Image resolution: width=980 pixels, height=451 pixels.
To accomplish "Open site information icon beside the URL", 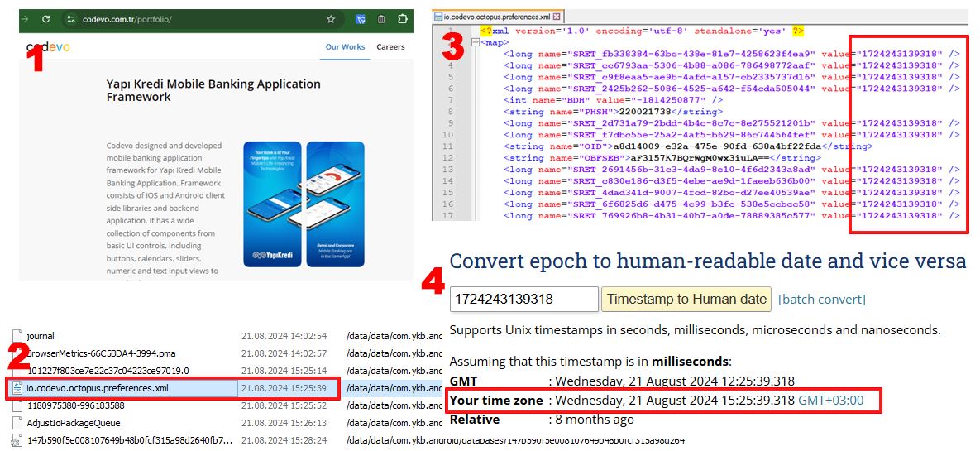I will [x=71, y=19].
